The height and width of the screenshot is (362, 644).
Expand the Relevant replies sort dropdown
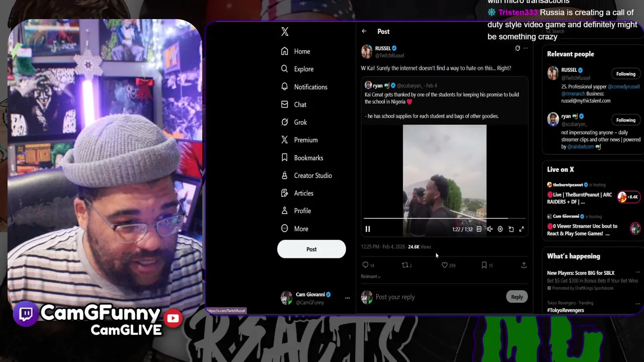pyautogui.click(x=371, y=277)
